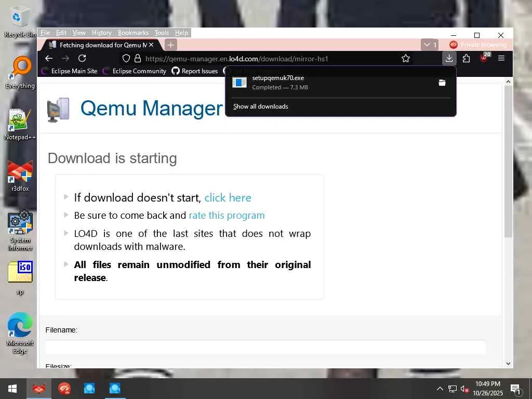Click the Private browsing indicator
Image resolution: width=532 pixels, height=399 pixels.
[x=477, y=45]
